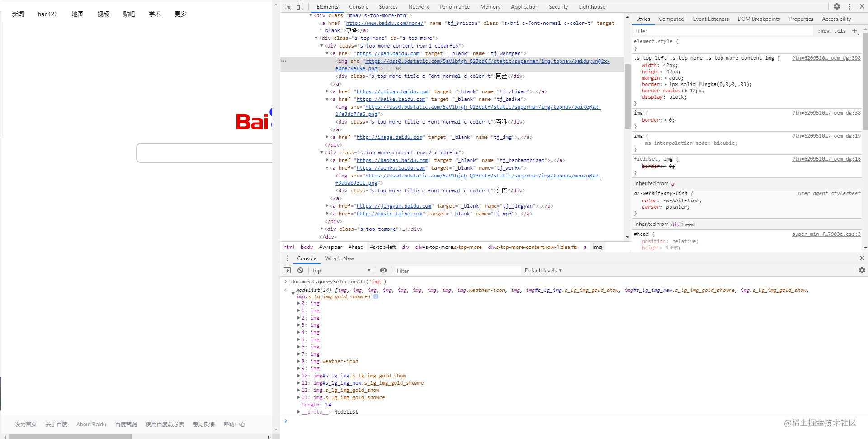Screen dimensions: 868x439
Task: Switch to the Computed styles tab
Action: coord(671,19)
